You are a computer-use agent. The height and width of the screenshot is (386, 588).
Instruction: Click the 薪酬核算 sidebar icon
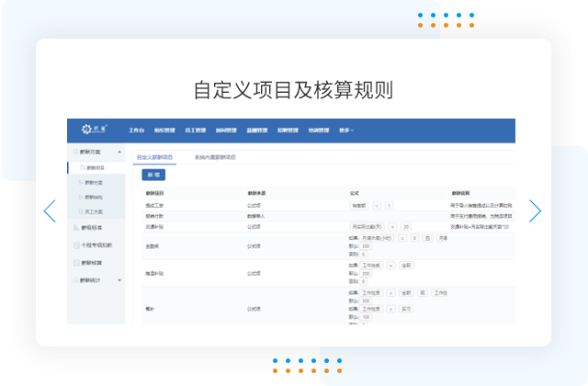point(76,263)
